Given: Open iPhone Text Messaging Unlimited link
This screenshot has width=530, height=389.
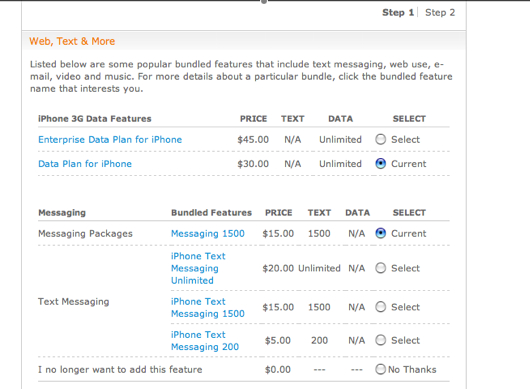Looking at the screenshot, I should pos(198,268).
